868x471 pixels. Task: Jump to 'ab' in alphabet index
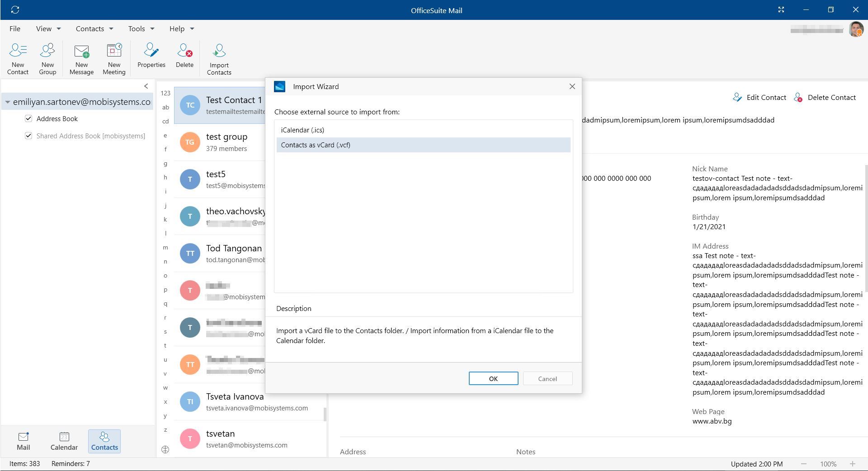(165, 107)
